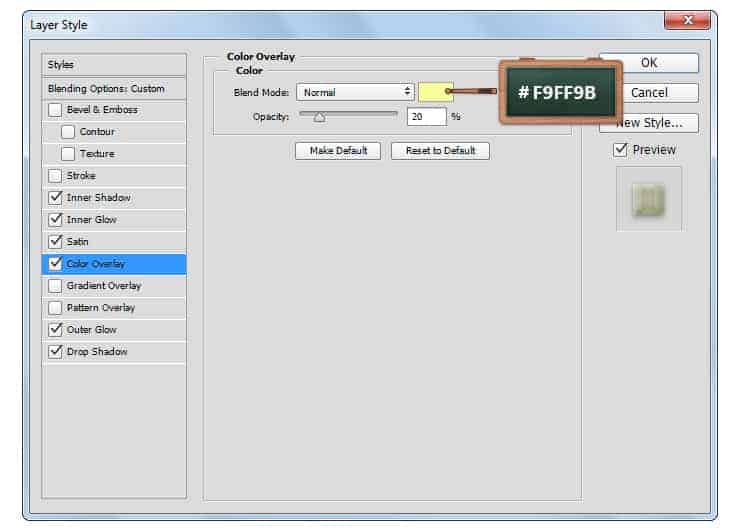Enable the Bevel & Emboss checkbox

click(x=55, y=110)
